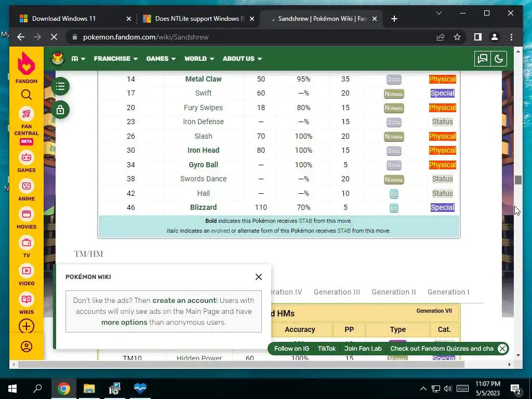
Task: Click the green padlock page-lock icon
Action: [x=60, y=110]
